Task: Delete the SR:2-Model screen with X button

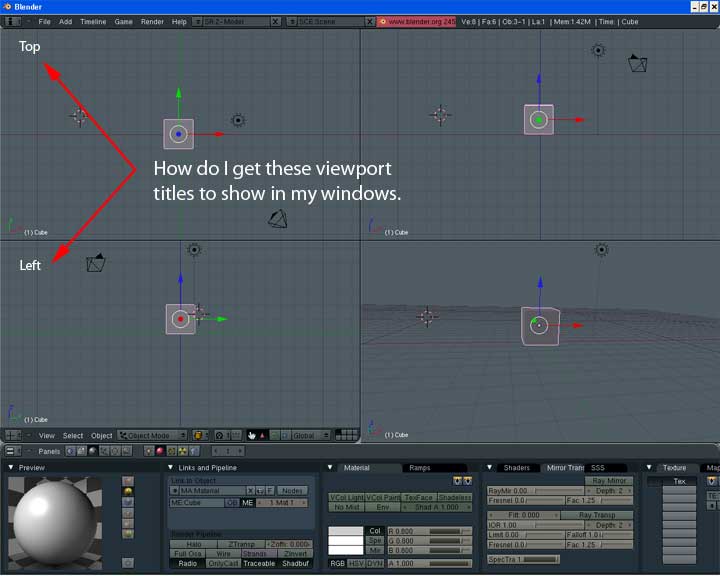Action: [x=277, y=21]
